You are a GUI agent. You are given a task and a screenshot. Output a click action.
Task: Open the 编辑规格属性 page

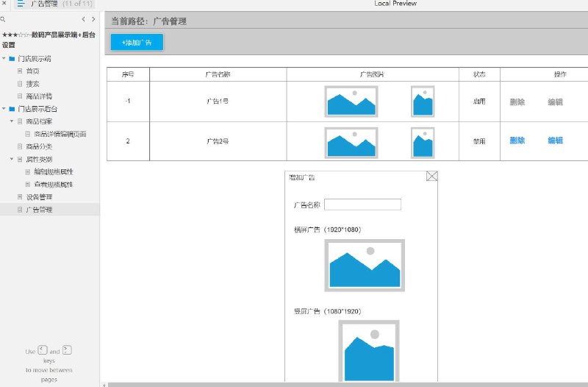click(x=54, y=171)
